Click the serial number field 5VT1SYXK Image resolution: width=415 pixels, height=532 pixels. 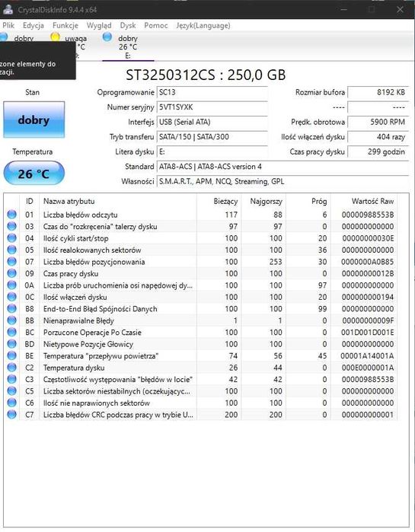point(212,107)
